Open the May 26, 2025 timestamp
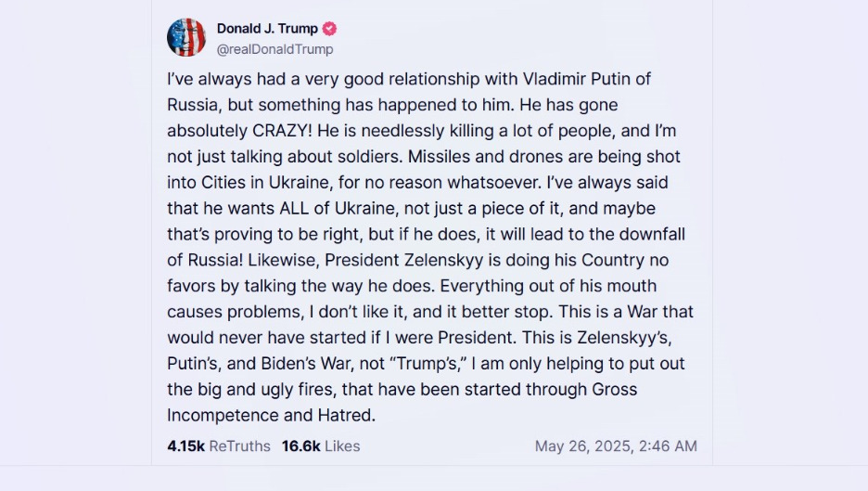The height and width of the screenshot is (491, 868). tap(616, 446)
